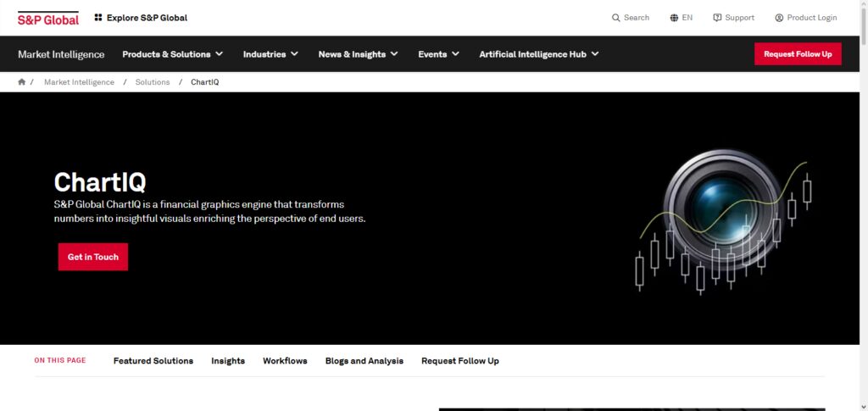This screenshot has width=868, height=411.
Task: Click the ChartIQ hero heading
Action: click(x=100, y=182)
